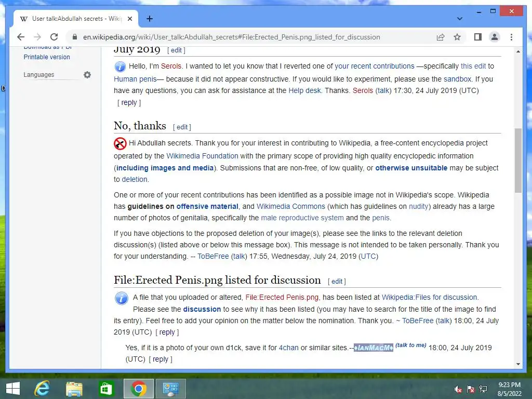
Task: Open the Help desk link
Action: tap(304, 90)
